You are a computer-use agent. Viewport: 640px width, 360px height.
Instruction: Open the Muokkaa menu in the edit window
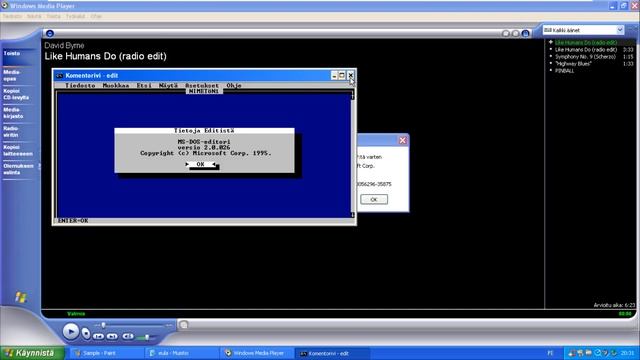click(x=116, y=86)
